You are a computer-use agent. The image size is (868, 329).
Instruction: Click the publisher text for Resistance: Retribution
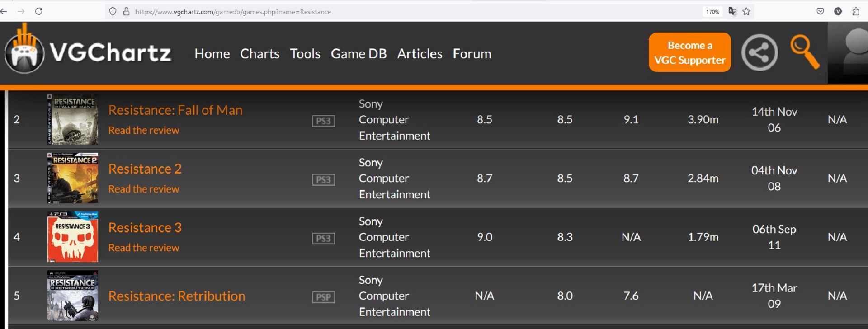(x=395, y=296)
